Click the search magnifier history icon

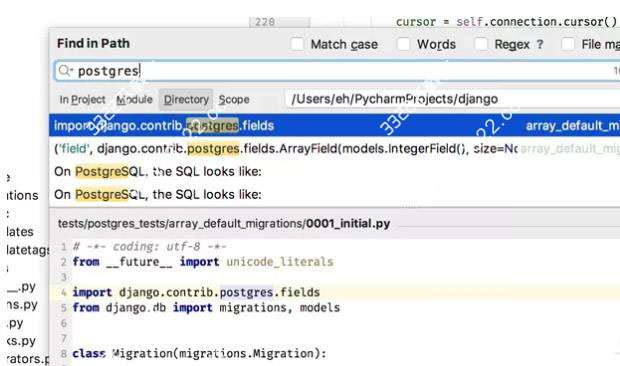[x=65, y=71]
